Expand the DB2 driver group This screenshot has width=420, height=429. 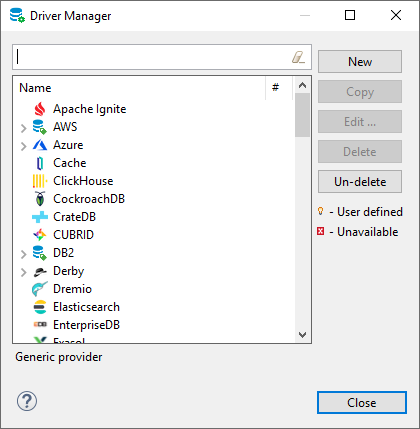(x=23, y=254)
